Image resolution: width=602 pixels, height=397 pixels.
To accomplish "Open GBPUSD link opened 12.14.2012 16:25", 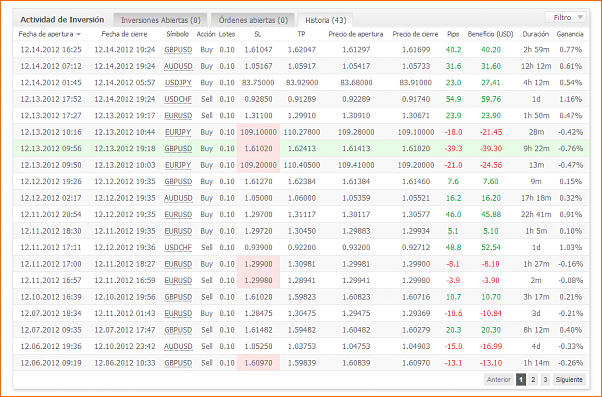I will 178,50.
